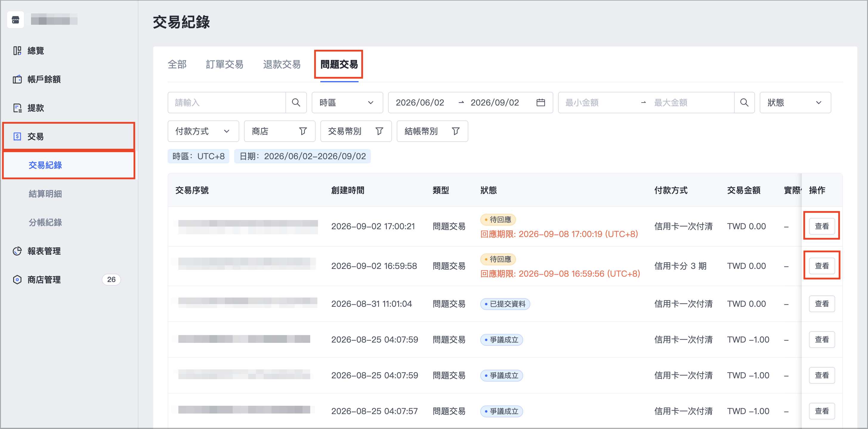This screenshot has height=429, width=868.
Task: Click the funnel icon in 結帳幣別 filter
Action: pos(455,131)
